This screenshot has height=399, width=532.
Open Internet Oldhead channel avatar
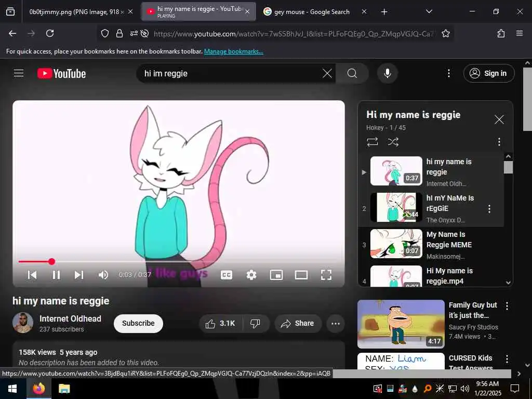pos(23,323)
